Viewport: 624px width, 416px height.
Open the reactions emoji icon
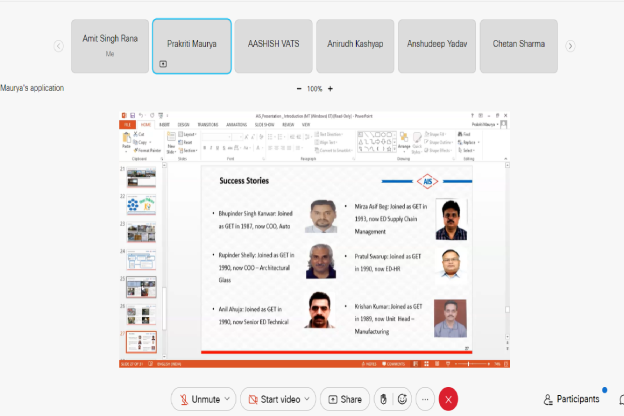pos(403,399)
